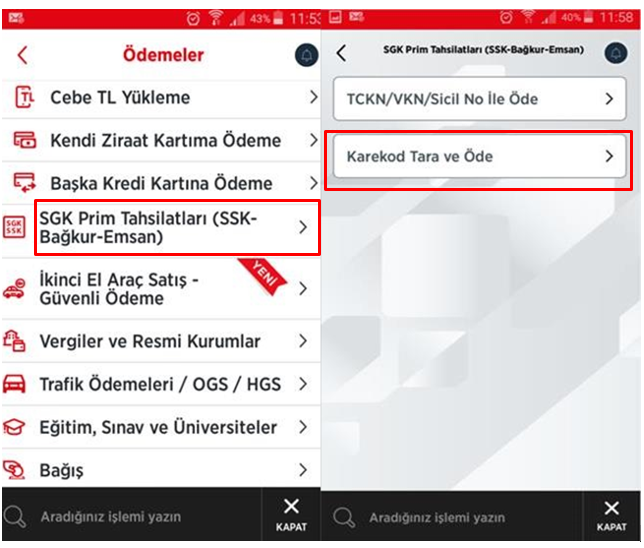The height and width of the screenshot is (548, 644).
Task: Focus search field on Ödemeler screen
Action: 131,515
